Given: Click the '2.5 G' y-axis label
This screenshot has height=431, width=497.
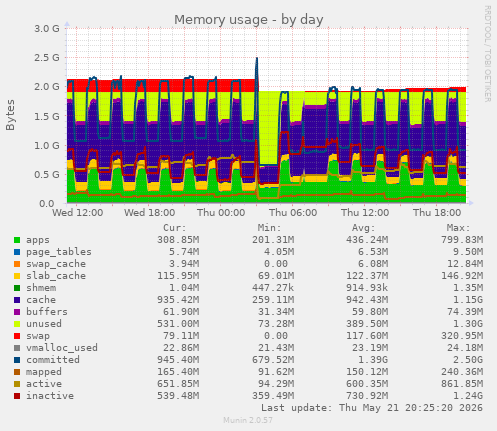Looking at the screenshot, I should tap(47, 58).
